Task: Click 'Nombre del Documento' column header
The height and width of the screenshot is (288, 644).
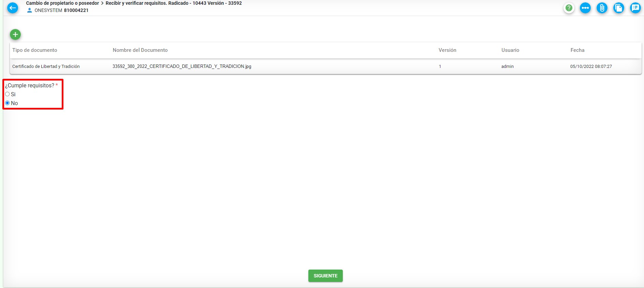Action: pos(140,50)
